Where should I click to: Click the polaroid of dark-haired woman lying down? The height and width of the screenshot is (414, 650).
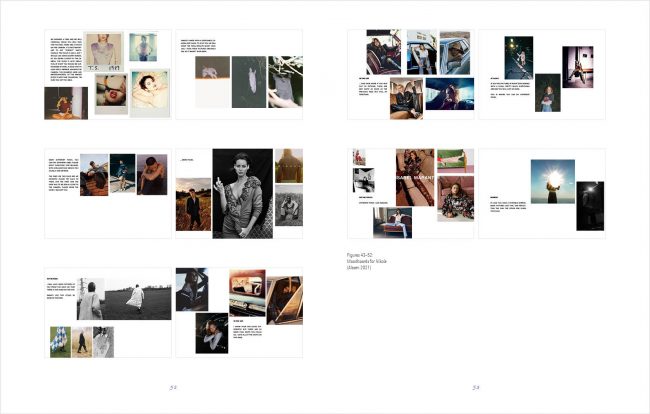[150, 93]
